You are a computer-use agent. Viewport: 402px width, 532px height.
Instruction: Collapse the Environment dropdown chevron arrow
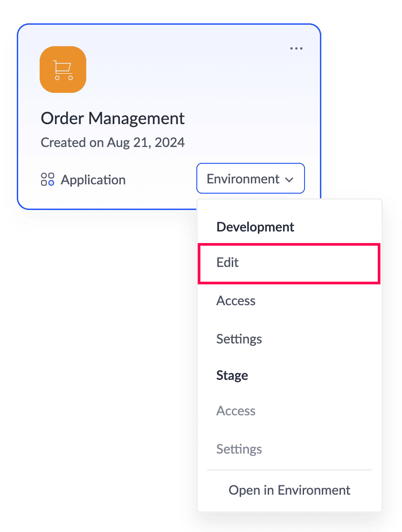289,179
